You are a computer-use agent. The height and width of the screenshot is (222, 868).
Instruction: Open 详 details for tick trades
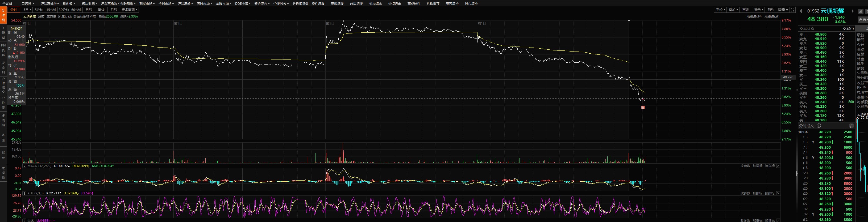click(x=851, y=126)
